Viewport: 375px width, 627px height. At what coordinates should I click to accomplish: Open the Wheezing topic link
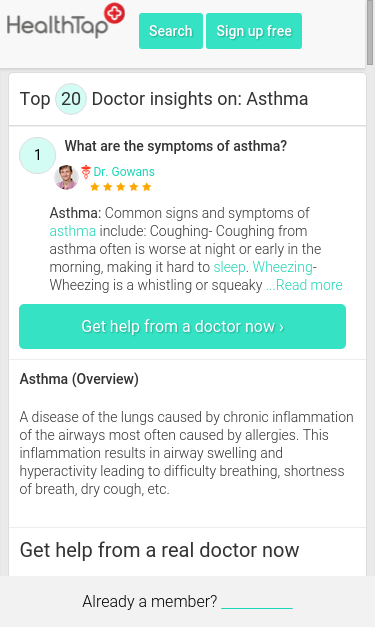tap(283, 267)
